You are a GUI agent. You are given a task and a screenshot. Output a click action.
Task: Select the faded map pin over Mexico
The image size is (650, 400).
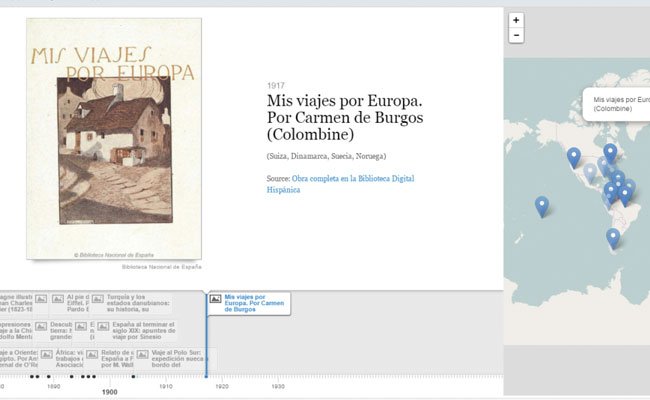click(x=590, y=173)
